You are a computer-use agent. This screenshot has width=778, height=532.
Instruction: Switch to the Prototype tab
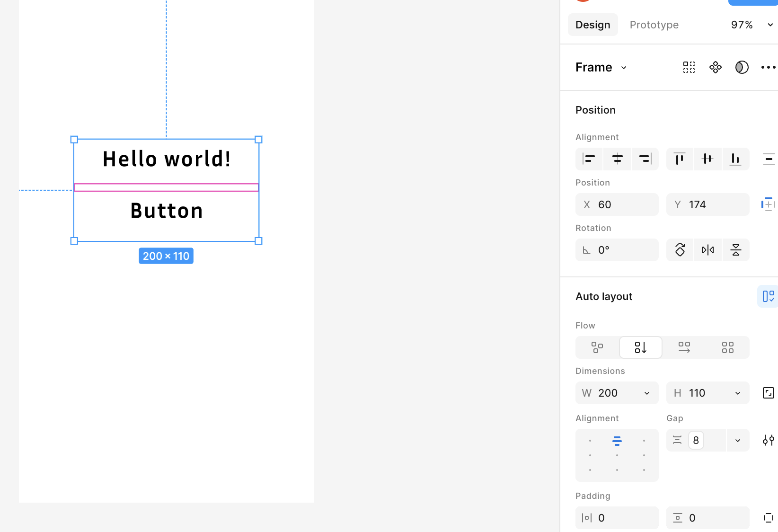tap(654, 25)
